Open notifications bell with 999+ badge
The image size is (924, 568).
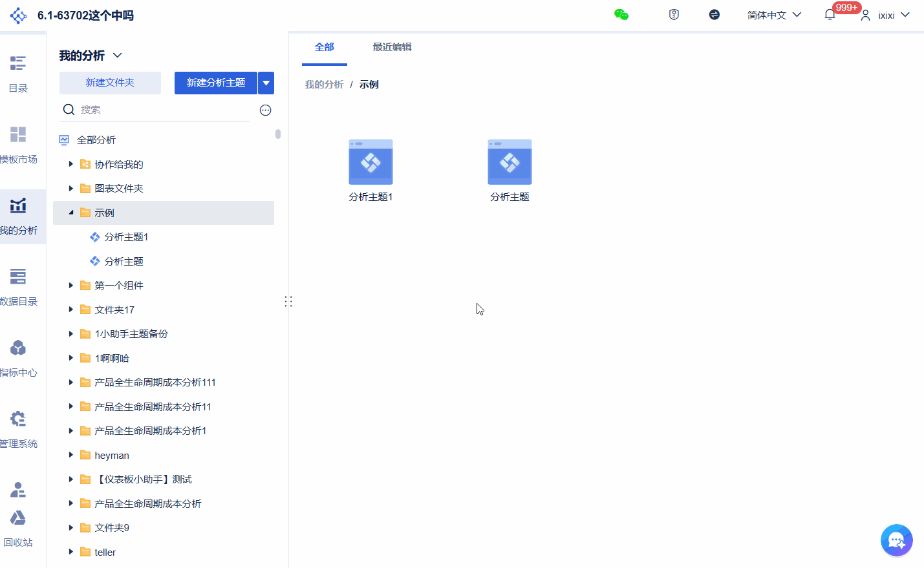pyautogui.click(x=830, y=14)
